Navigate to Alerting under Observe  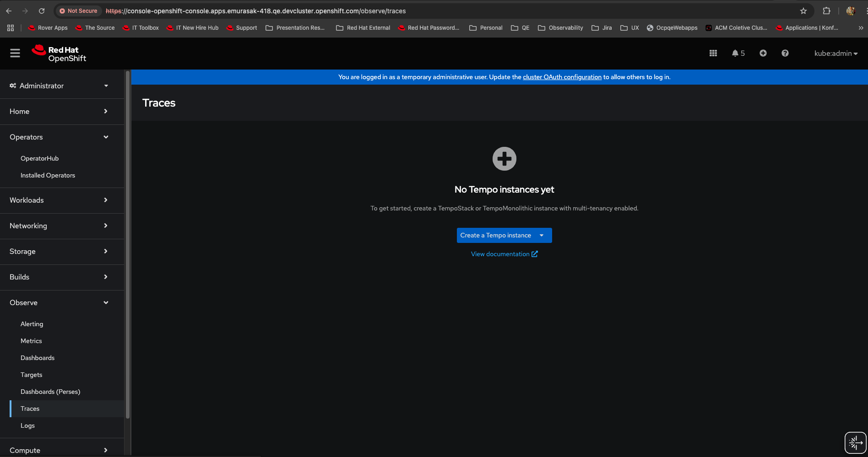coord(32,324)
